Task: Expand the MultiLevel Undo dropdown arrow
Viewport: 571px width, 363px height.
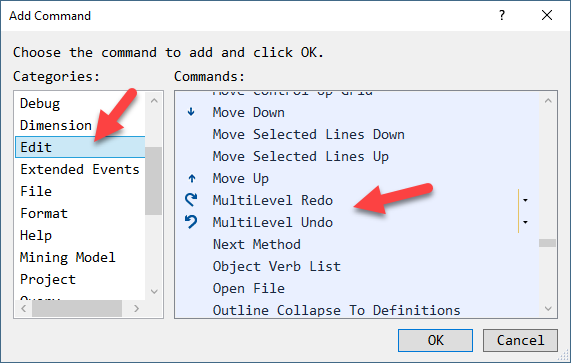Action: coord(525,222)
